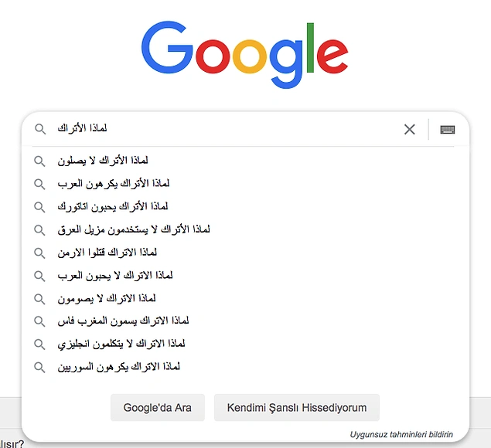Pick suggestion 'لماذا الاتراك لا يتكلمون انجليزي'
Screen dimensions: 491x448
click(121, 344)
